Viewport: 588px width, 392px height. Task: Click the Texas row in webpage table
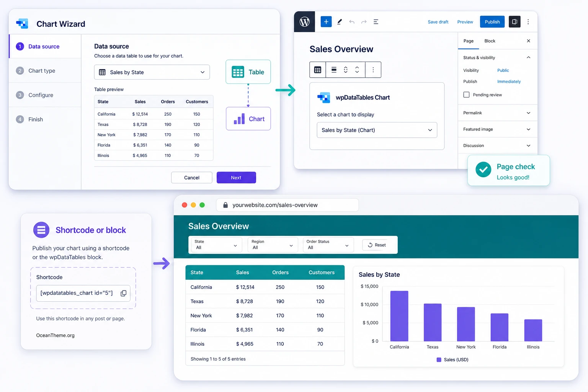point(265,301)
